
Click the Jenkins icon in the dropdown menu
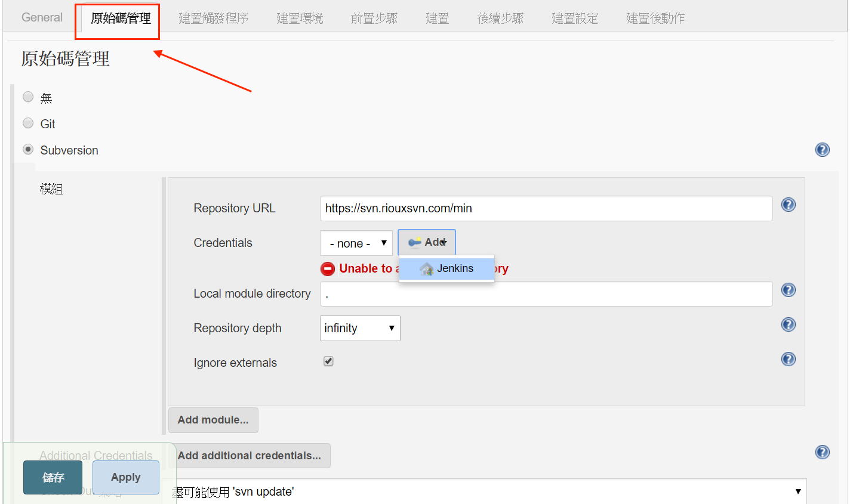click(x=426, y=269)
